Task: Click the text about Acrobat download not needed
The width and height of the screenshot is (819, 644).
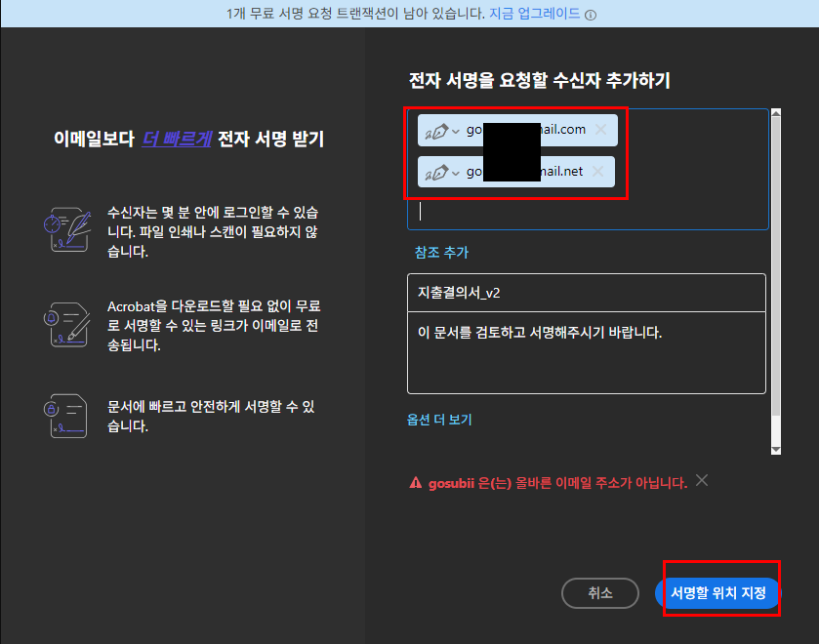Action: tap(213, 325)
